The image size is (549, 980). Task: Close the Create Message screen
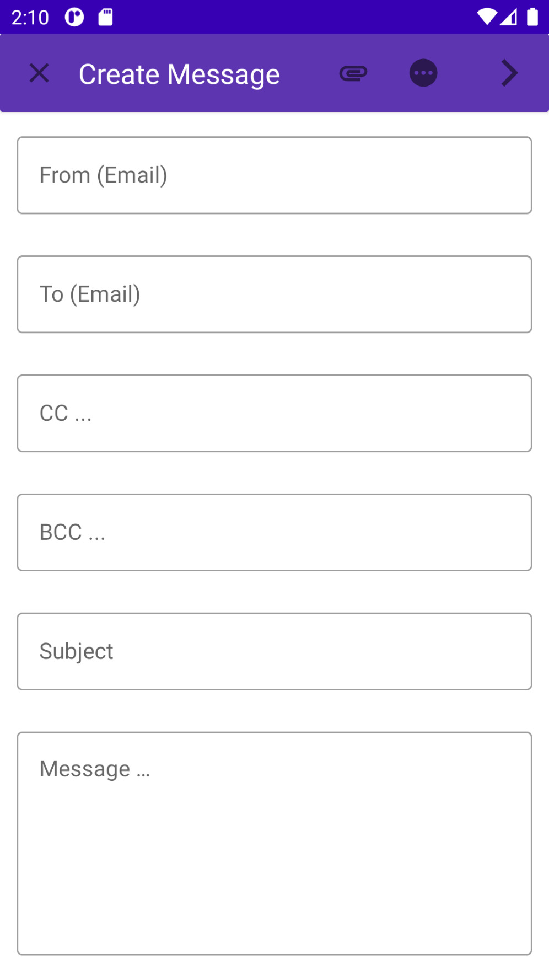[39, 73]
